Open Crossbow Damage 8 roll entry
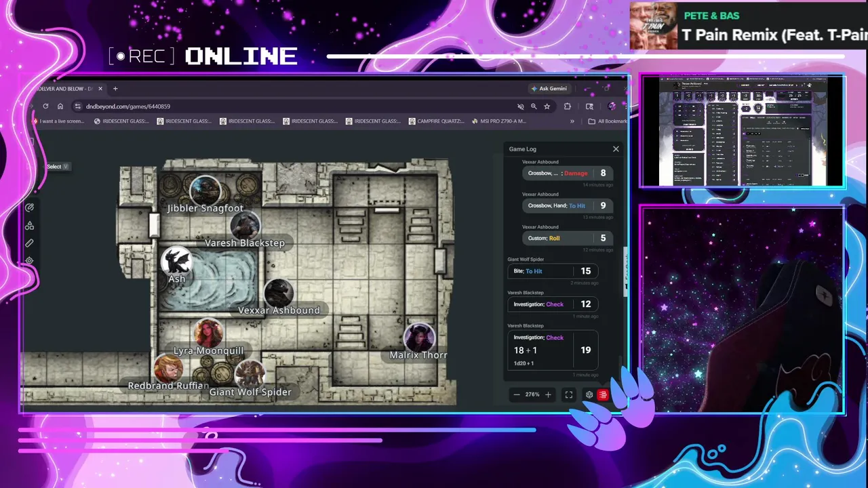The height and width of the screenshot is (488, 868). point(568,173)
